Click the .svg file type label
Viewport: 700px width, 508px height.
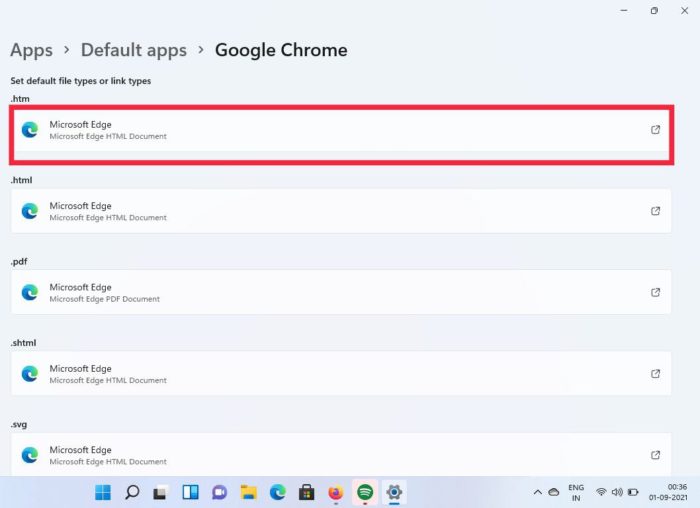[19, 424]
